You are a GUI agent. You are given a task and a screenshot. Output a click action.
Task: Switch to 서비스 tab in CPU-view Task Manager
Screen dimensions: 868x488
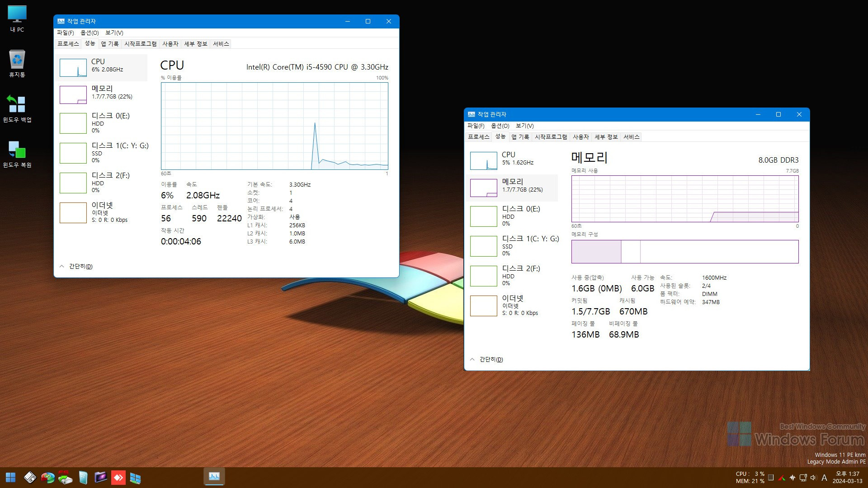[221, 44]
